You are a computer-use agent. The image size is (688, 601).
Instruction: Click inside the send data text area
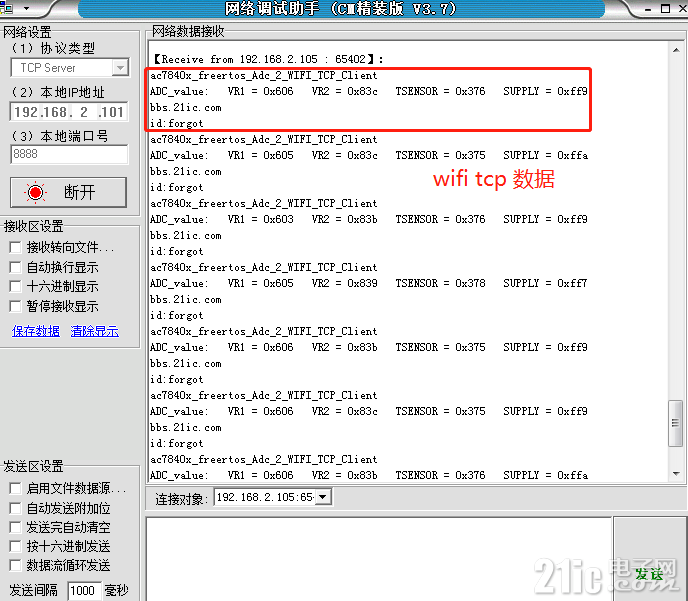(x=379, y=559)
